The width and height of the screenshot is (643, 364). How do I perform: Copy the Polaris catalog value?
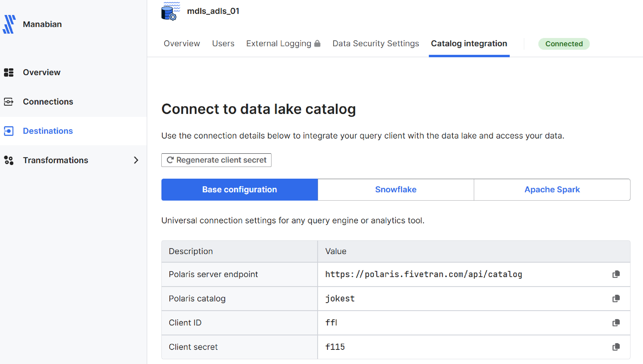616,298
